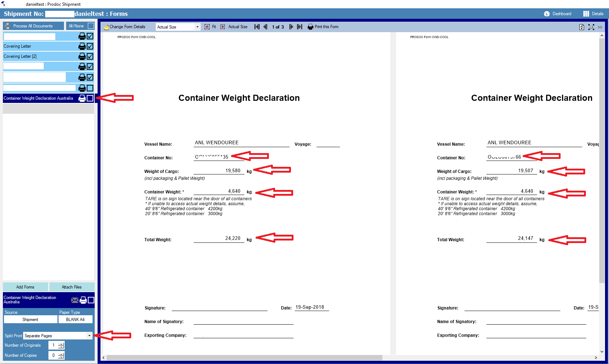
Task: Select the Covering Letter [2] form row
Action: point(48,56)
